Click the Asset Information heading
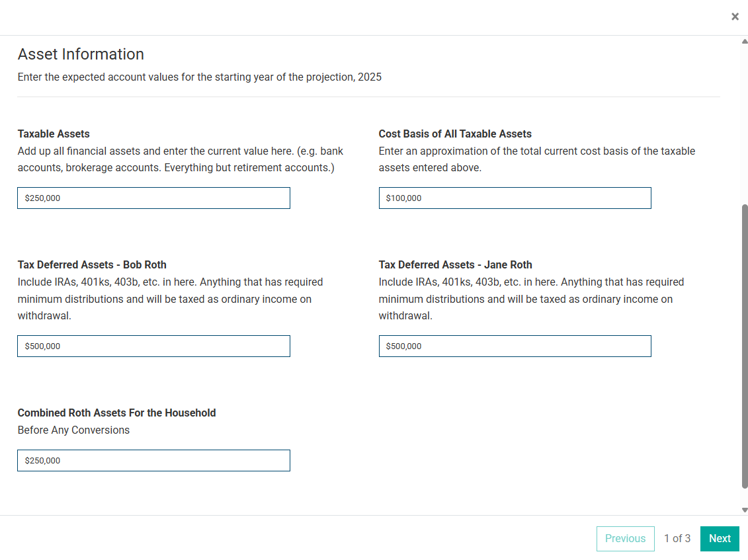Screen dimensions: 748x560 pos(81,54)
